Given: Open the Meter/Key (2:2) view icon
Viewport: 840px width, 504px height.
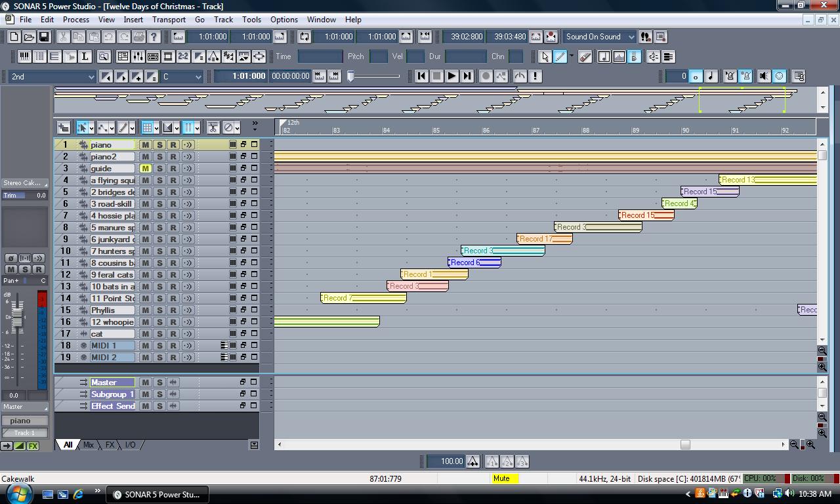Looking at the screenshot, I should [183, 56].
